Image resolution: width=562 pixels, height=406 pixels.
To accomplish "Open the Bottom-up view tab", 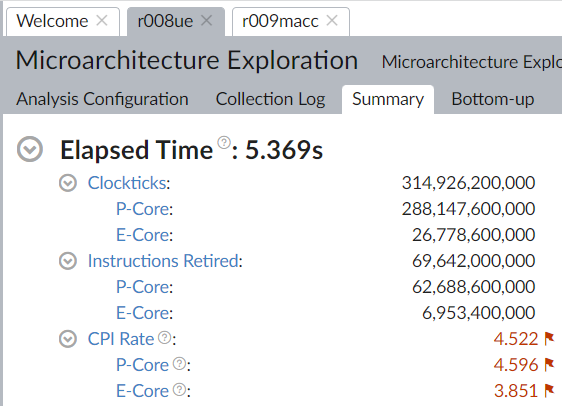I will tap(493, 99).
